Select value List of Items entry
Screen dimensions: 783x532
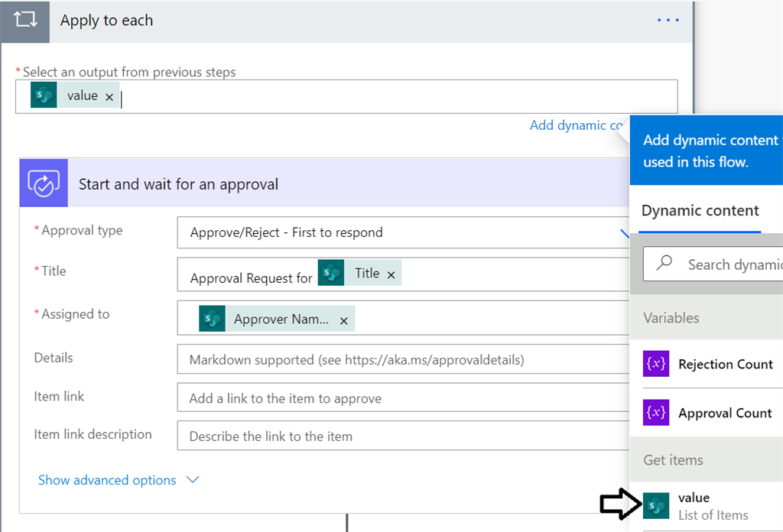[x=713, y=506]
